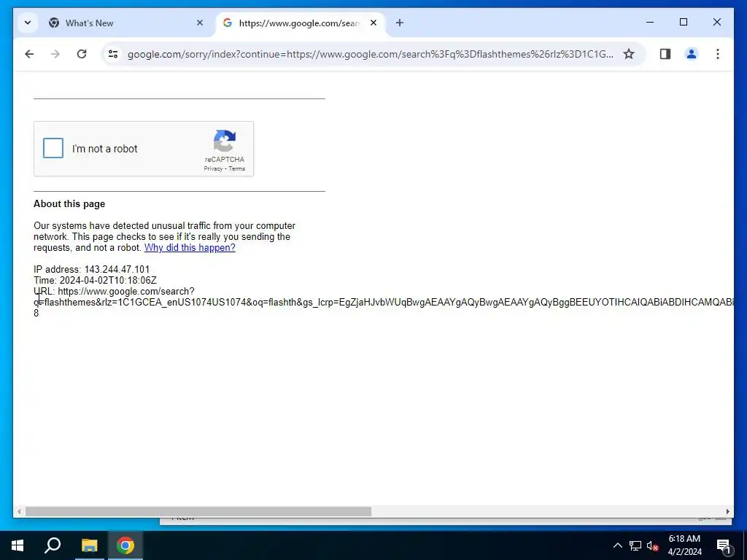The height and width of the screenshot is (560, 747).
Task: Close the What's New tab
Action: (200, 23)
